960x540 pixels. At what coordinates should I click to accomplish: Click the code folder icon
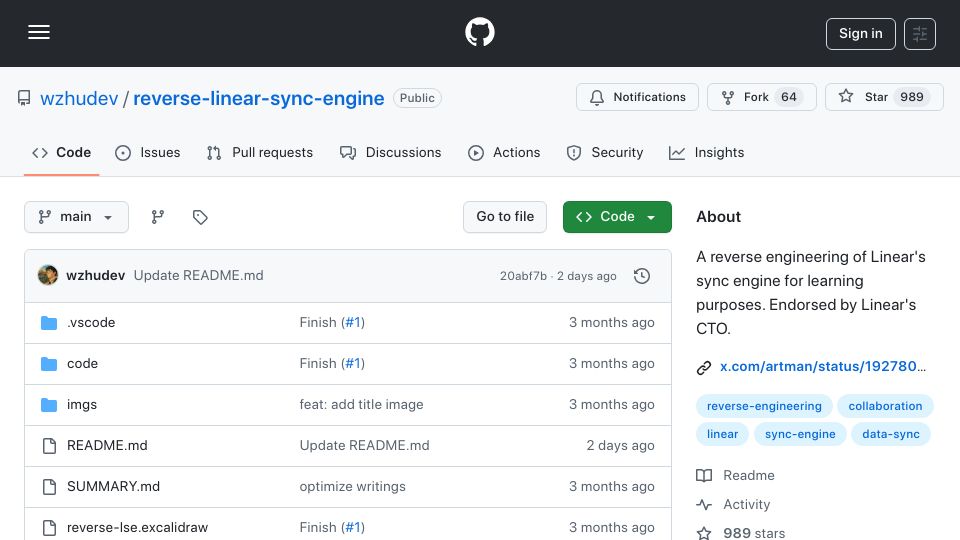tap(49, 364)
